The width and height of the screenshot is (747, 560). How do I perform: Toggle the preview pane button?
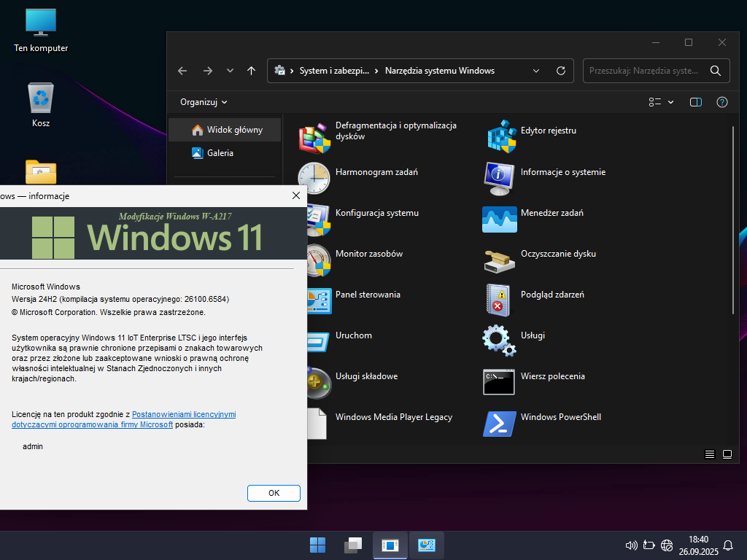[x=695, y=102]
